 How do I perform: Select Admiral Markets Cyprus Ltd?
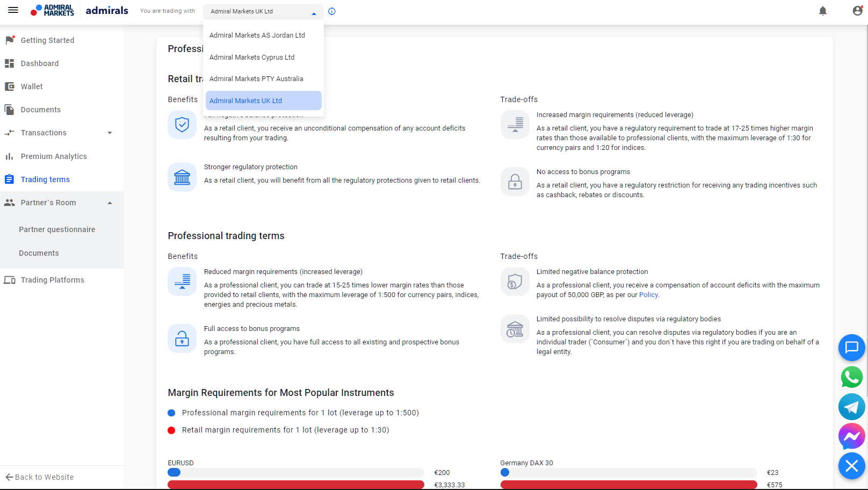264,57
